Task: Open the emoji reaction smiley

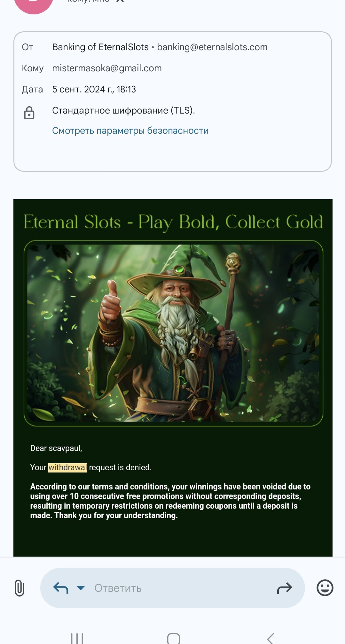Action: [x=325, y=588]
